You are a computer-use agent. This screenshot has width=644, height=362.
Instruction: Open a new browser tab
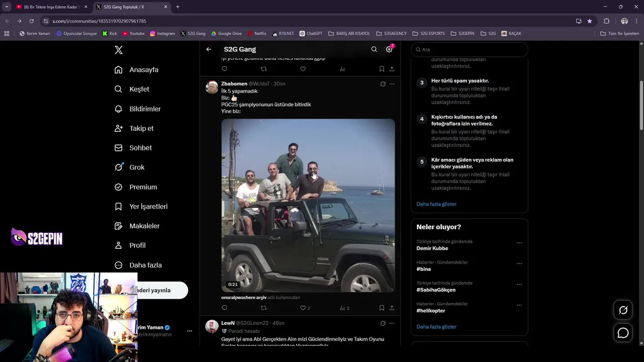point(178,7)
